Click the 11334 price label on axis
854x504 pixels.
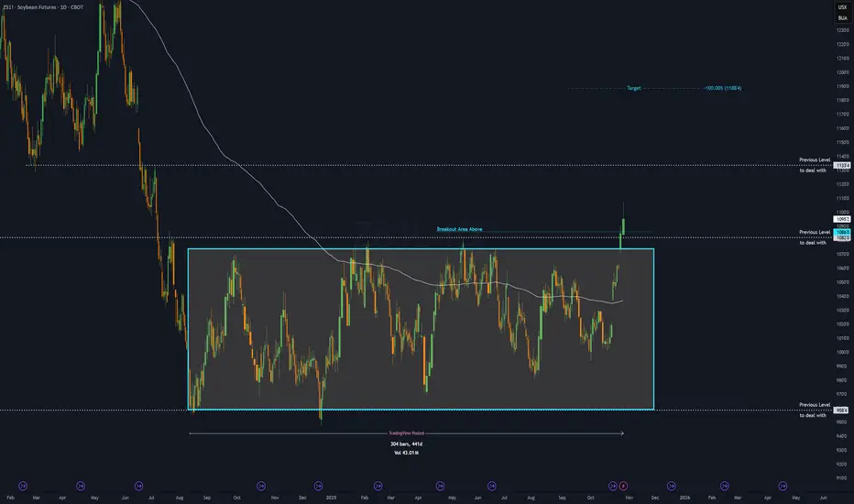[x=842, y=165]
